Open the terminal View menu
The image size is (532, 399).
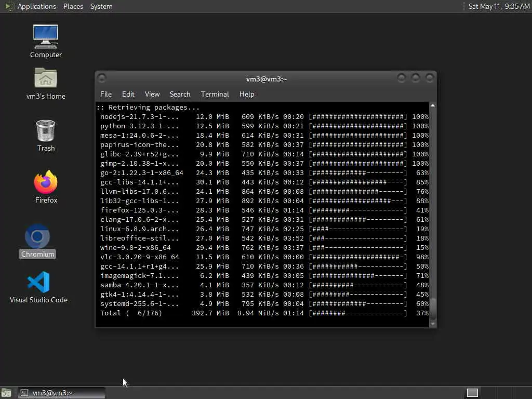[x=152, y=95]
